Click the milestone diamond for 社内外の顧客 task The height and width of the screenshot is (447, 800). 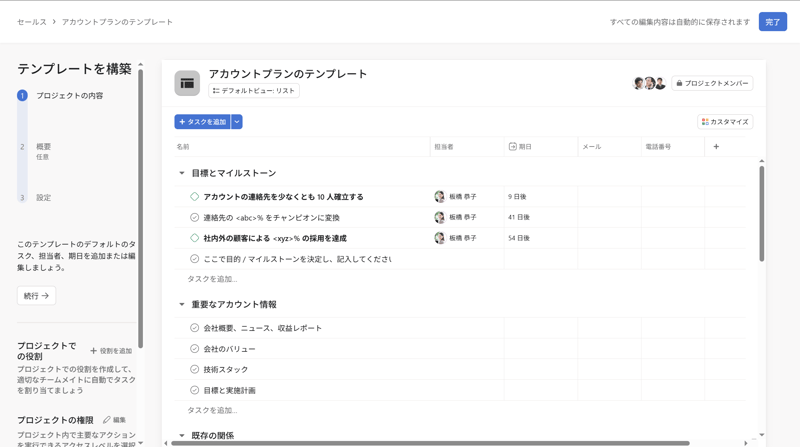[x=194, y=238]
